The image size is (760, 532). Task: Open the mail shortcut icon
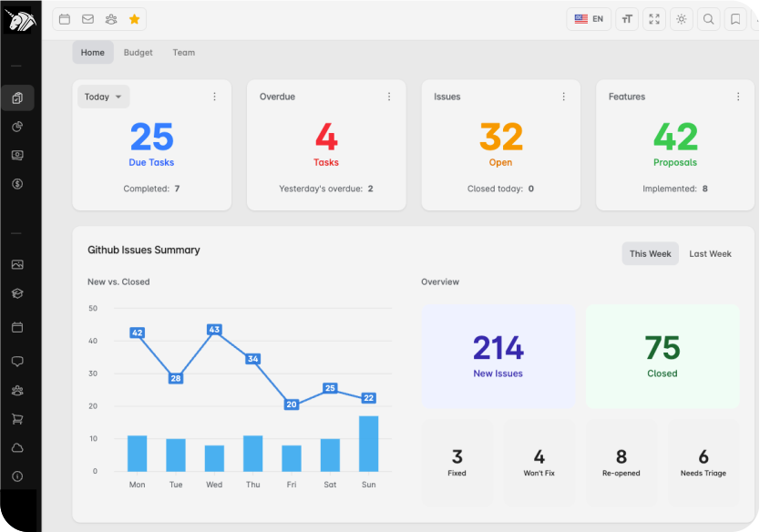coord(87,19)
